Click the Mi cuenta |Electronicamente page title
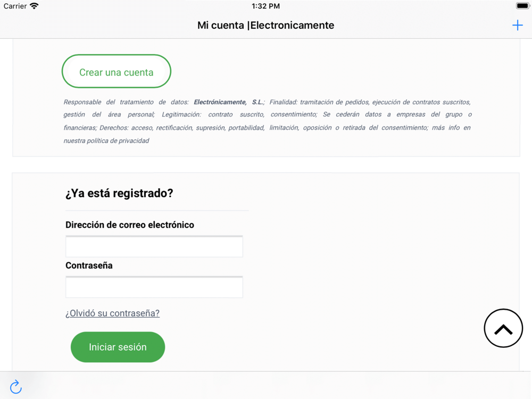Screen dimensions: 532x399 (x=265, y=25)
